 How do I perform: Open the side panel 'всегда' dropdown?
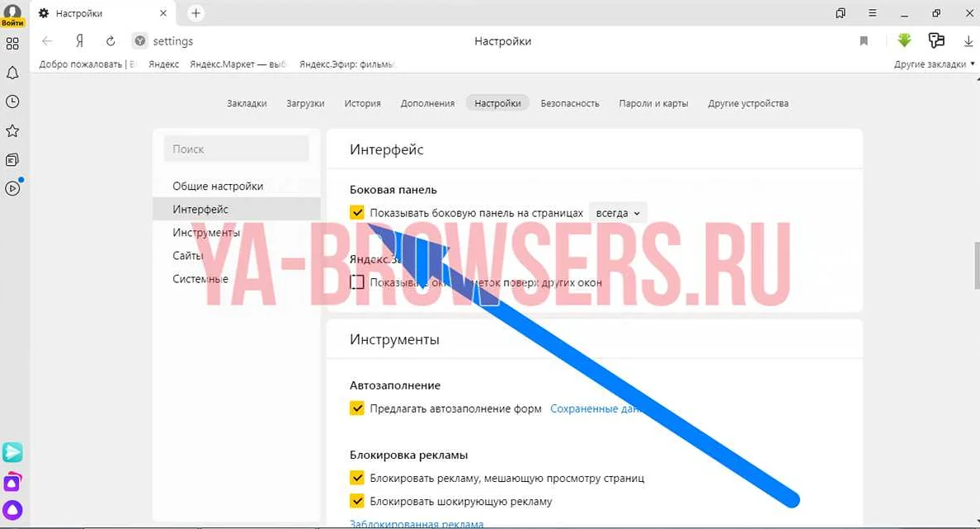coord(618,213)
